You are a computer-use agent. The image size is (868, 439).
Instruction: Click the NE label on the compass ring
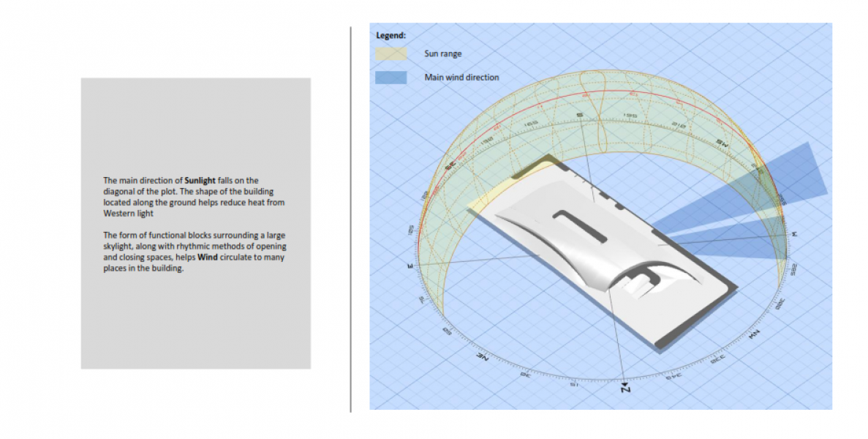(482, 356)
